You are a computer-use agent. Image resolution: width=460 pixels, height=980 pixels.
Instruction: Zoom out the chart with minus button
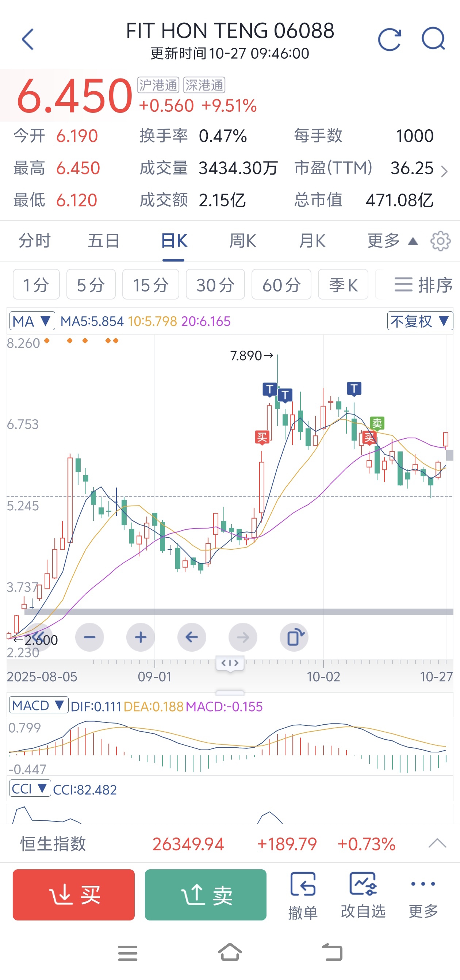point(90,637)
